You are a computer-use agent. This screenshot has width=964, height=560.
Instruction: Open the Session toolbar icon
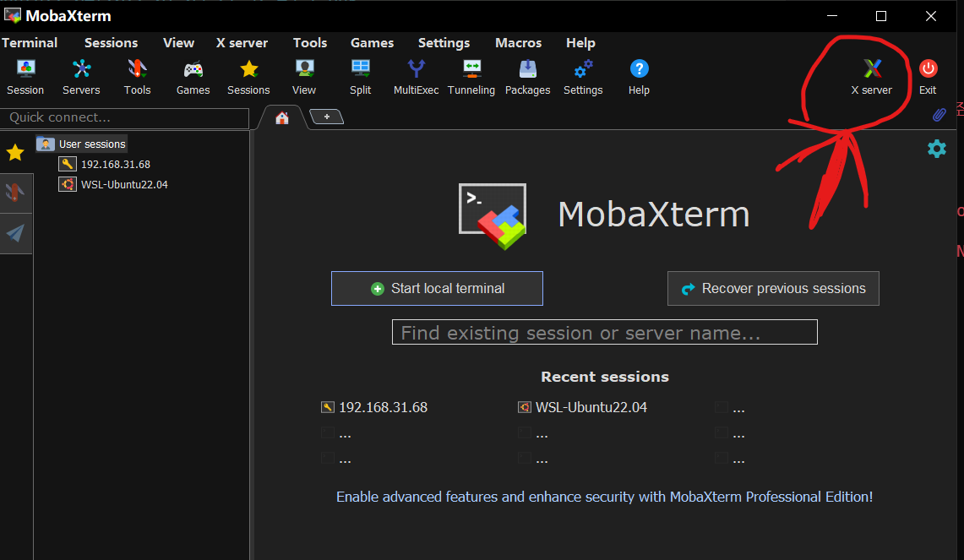click(x=25, y=78)
